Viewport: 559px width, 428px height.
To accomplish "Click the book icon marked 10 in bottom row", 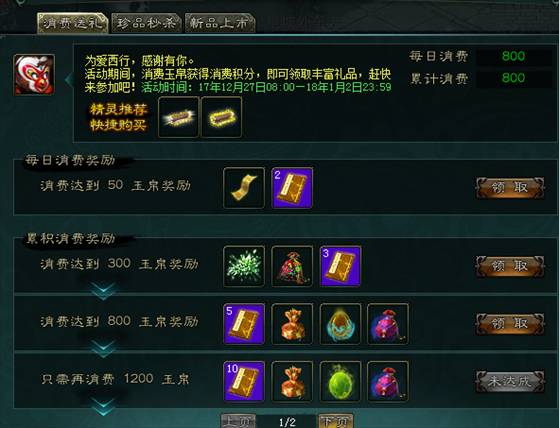I will (x=244, y=382).
